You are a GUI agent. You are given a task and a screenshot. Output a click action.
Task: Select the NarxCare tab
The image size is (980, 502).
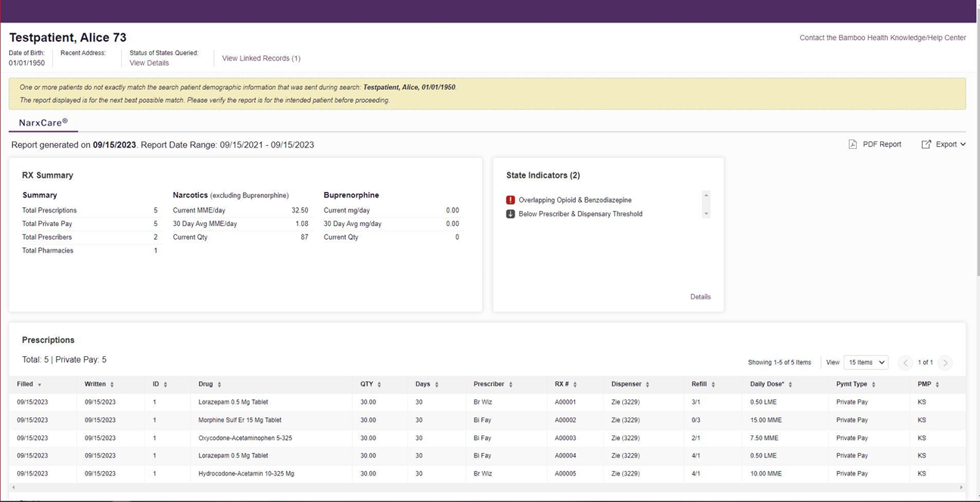coord(43,122)
